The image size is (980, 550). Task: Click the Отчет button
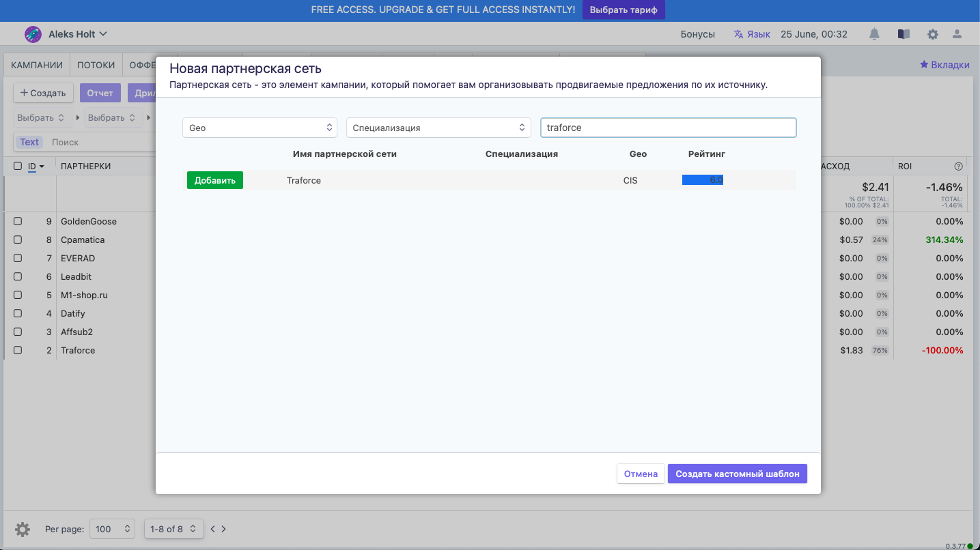coord(100,93)
